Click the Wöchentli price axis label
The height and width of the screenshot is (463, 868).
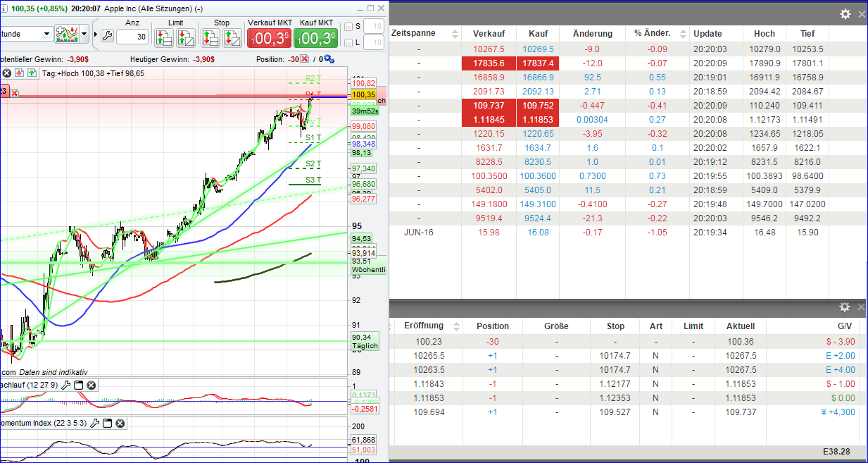click(369, 270)
